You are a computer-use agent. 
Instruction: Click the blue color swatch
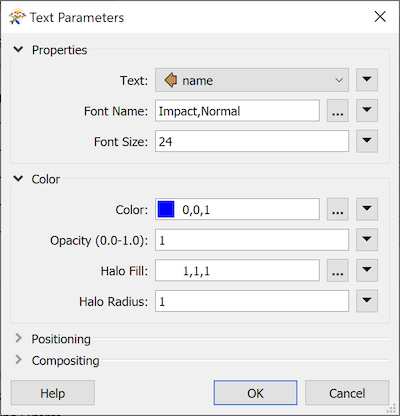pos(166,209)
